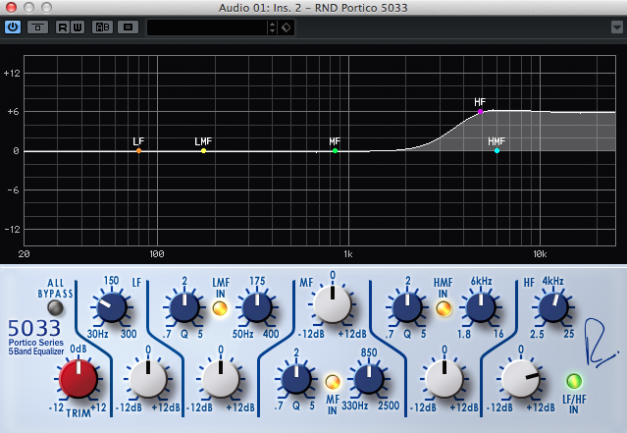Open the preset name field

207,28
